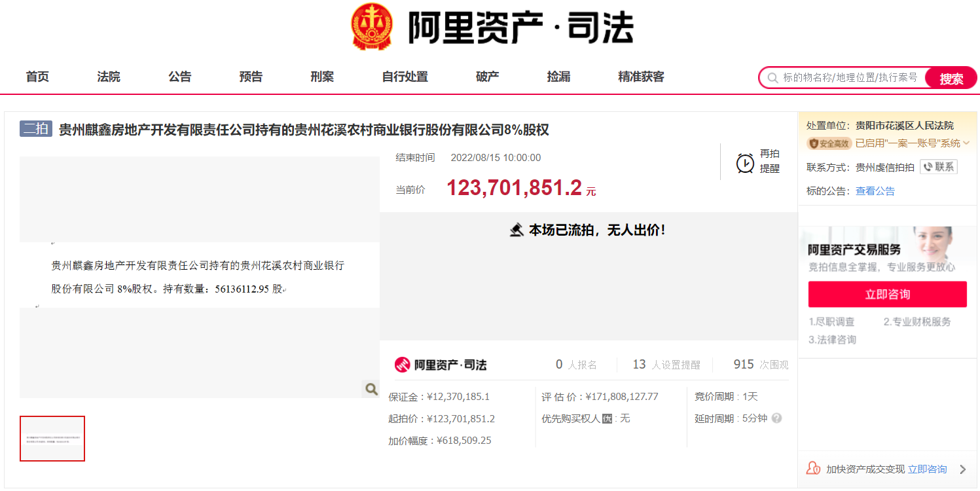Image resolution: width=980 pixels, height=491 pixels.
Task: Click the 阿里资产·司法 header title
Action: pyautogui.click(x=521, y=27)
